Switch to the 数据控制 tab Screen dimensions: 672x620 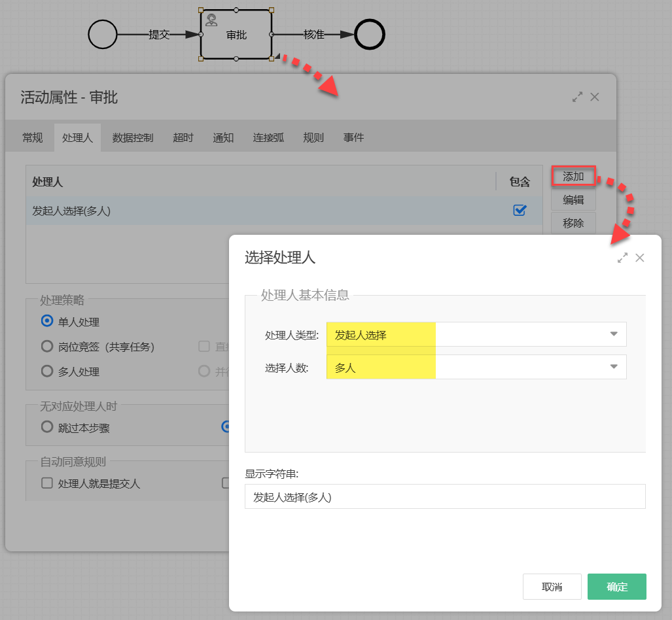tap(133, 137)
